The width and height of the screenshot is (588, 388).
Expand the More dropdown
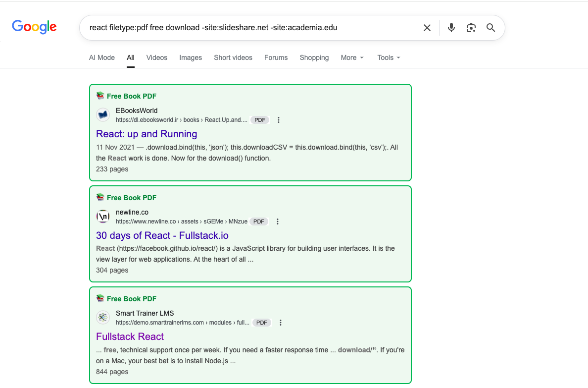click(x=352, y=57)
